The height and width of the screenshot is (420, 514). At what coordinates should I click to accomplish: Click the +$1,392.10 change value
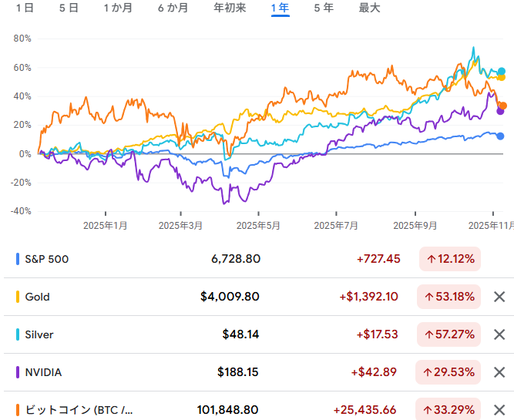[x=369, y=297]
